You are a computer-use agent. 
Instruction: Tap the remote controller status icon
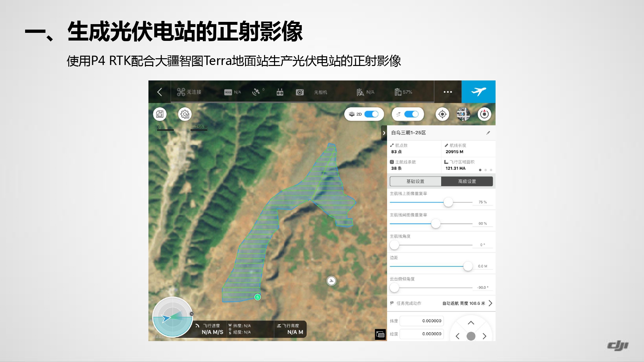click(280, 92)
